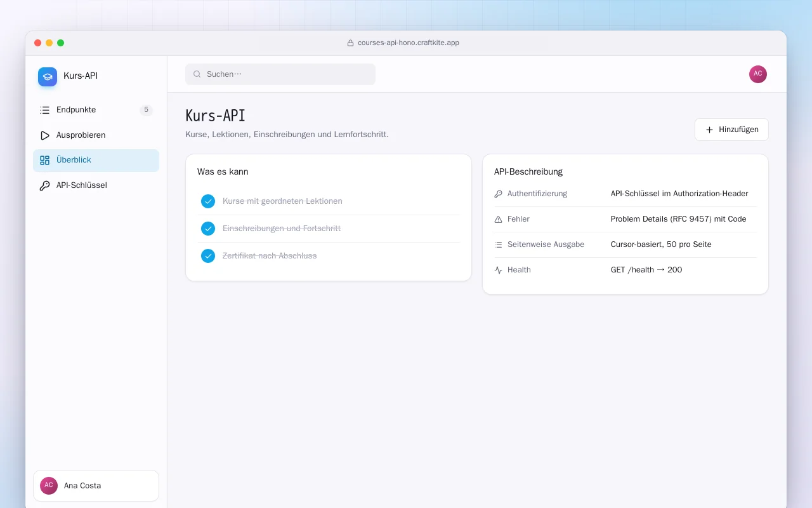Click the Überblick grid icon
This screenshot has height=508, width=812.
coord(44,161)
